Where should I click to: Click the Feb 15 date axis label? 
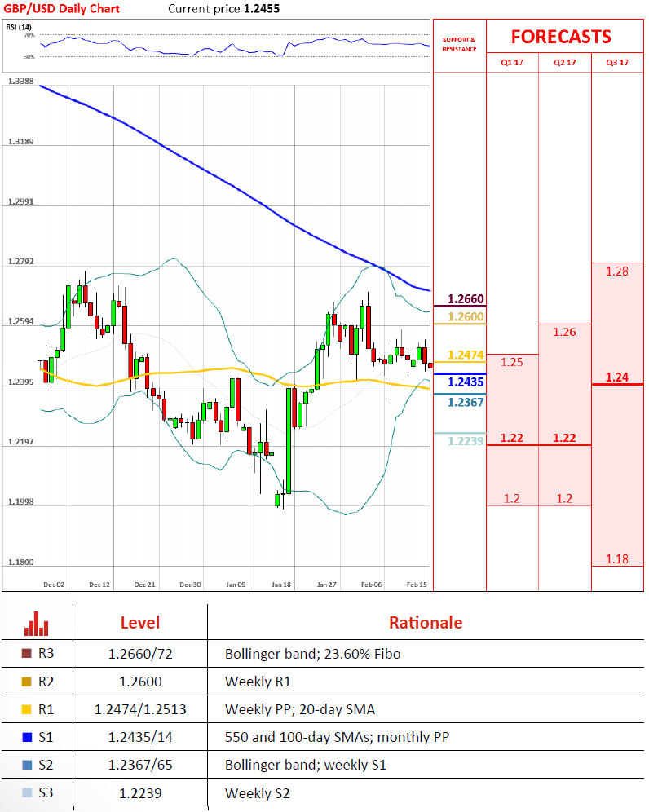[417, 585]
